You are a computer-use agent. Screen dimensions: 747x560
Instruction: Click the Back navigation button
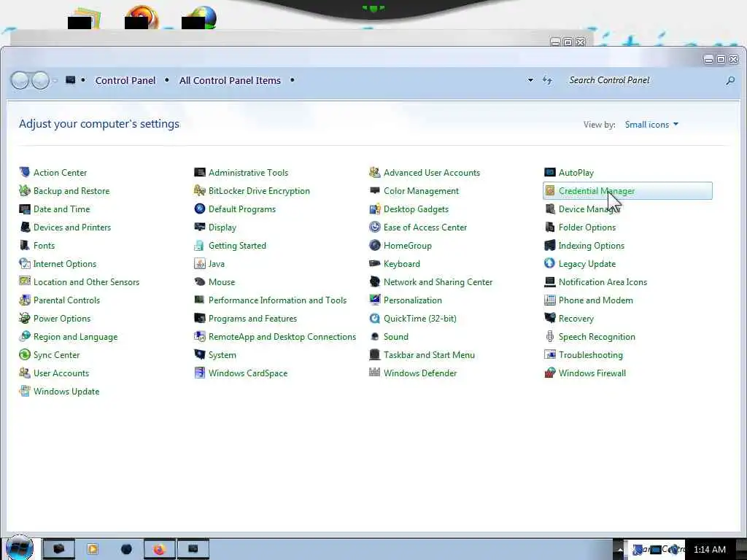point(20,80)
